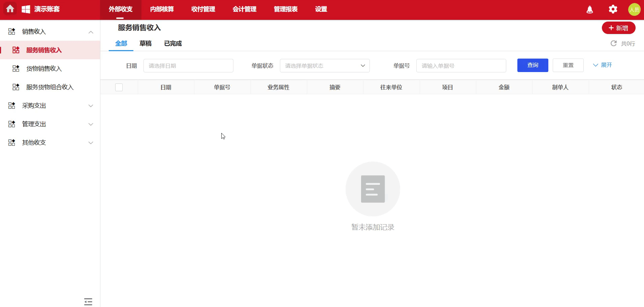Open the notifications bell icon
The height and width of the screenshot is (307, 644).
click(x=589, y=9)
